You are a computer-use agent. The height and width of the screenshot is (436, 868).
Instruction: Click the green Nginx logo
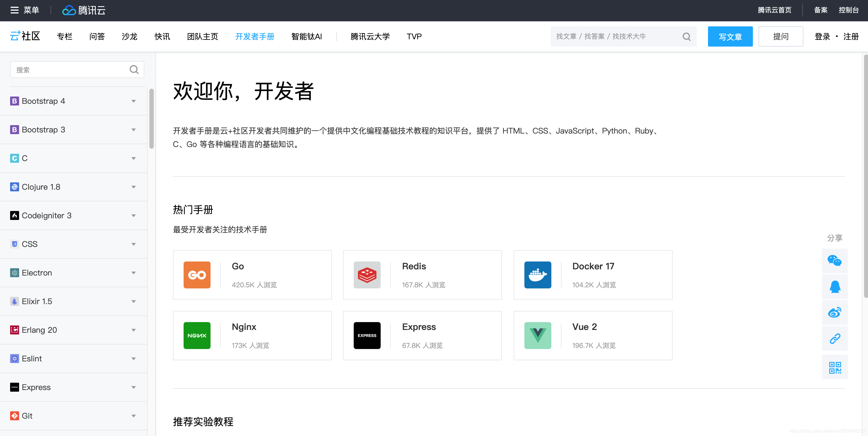[197, 335]
